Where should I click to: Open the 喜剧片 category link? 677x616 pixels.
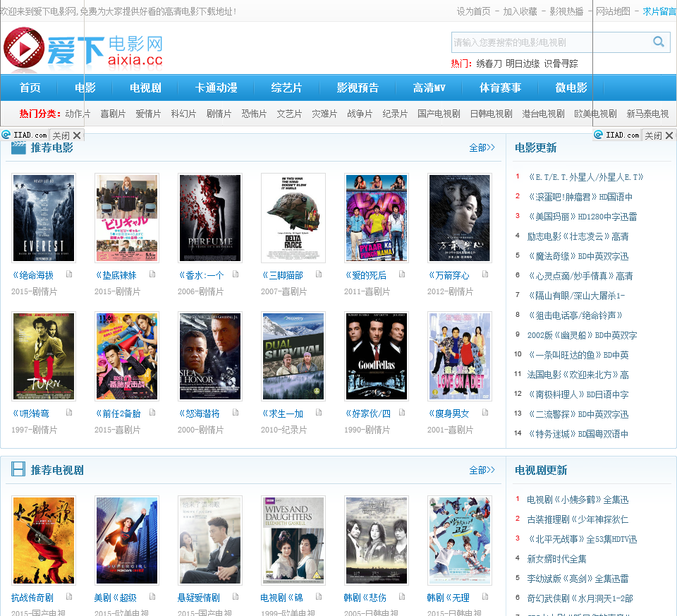(x=113, y=114)
